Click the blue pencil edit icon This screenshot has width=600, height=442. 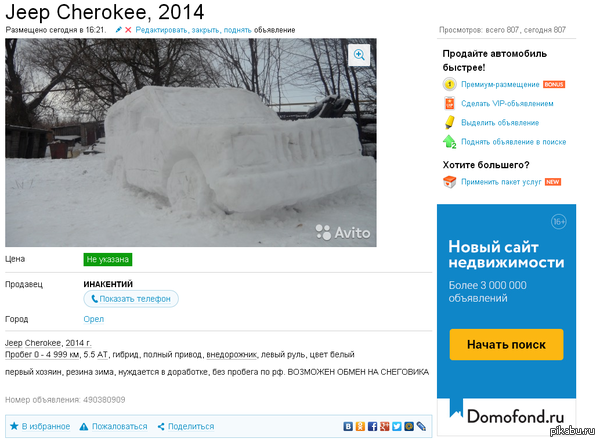[118, 31]
